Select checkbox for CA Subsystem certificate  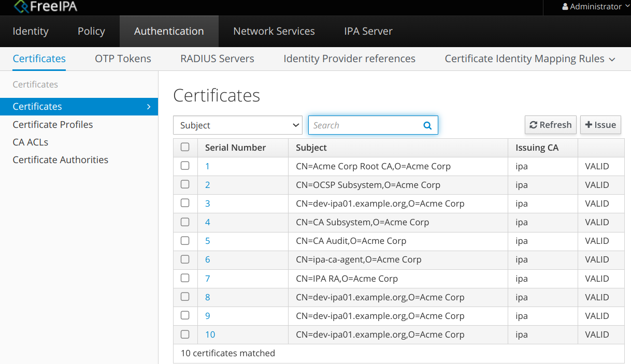(185, 222)
